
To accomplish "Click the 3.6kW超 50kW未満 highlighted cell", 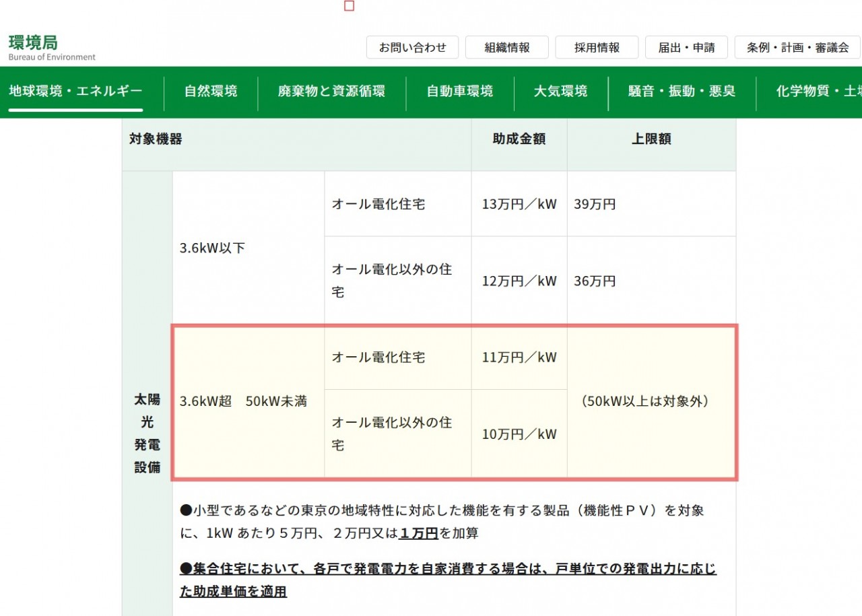I will point(243,401).
